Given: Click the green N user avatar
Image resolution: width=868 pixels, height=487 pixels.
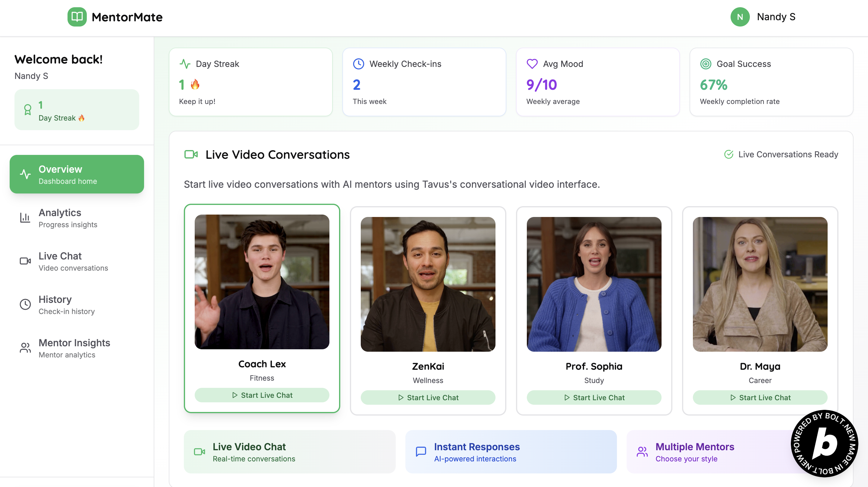Looking at the screenshot, I should (740, 17).
